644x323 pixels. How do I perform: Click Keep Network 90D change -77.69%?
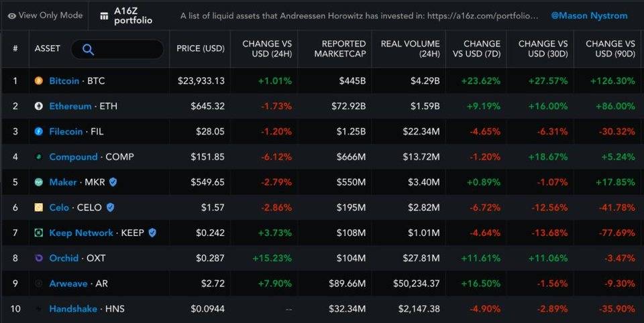(x=617, y=233)
